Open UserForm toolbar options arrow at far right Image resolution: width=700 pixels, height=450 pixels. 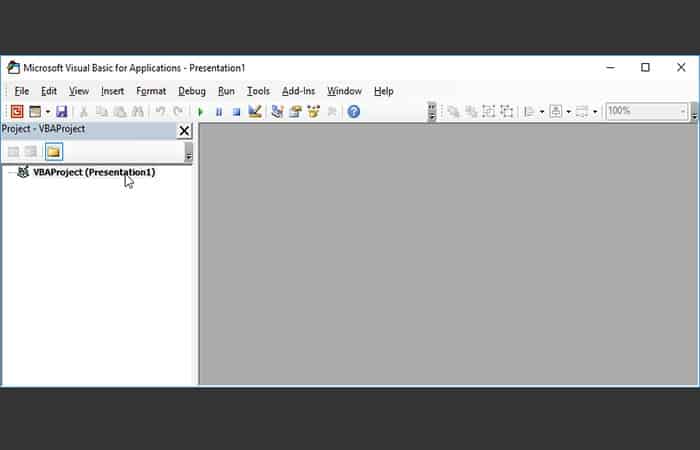point(694,112)
